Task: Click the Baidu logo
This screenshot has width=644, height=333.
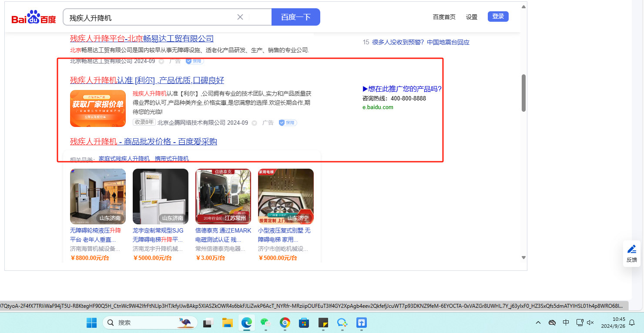Action: (x=34, y=17)
